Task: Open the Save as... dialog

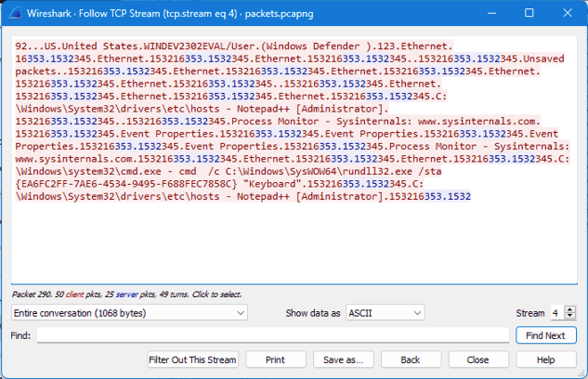Action: click(343, 359)
